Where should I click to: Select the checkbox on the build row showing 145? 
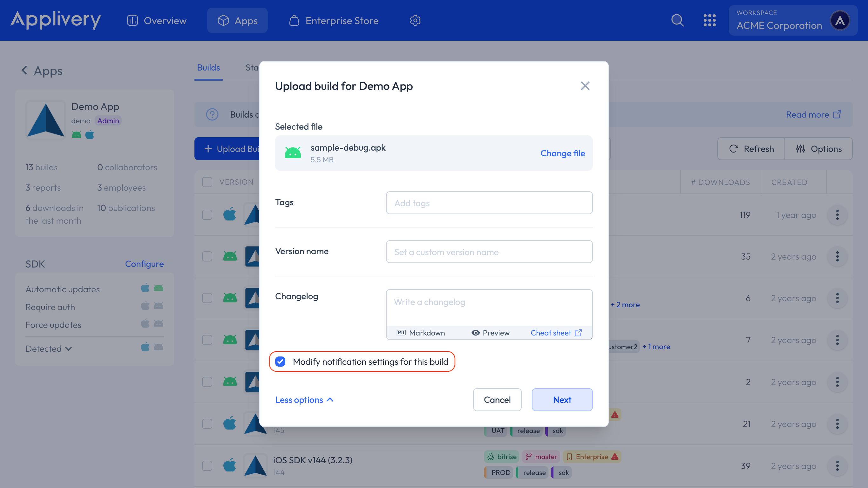[207, 424]
